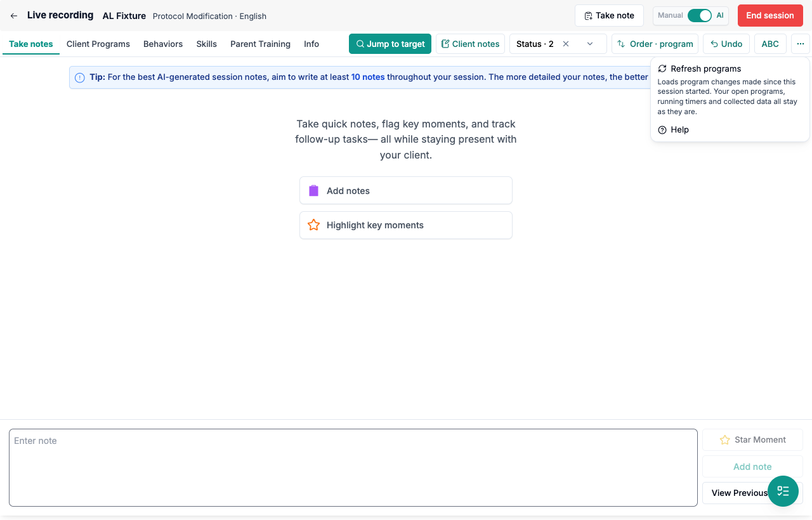The image size is (812, 520).
Task: Click the teal floating checklist icon
Action: [783, 491]
